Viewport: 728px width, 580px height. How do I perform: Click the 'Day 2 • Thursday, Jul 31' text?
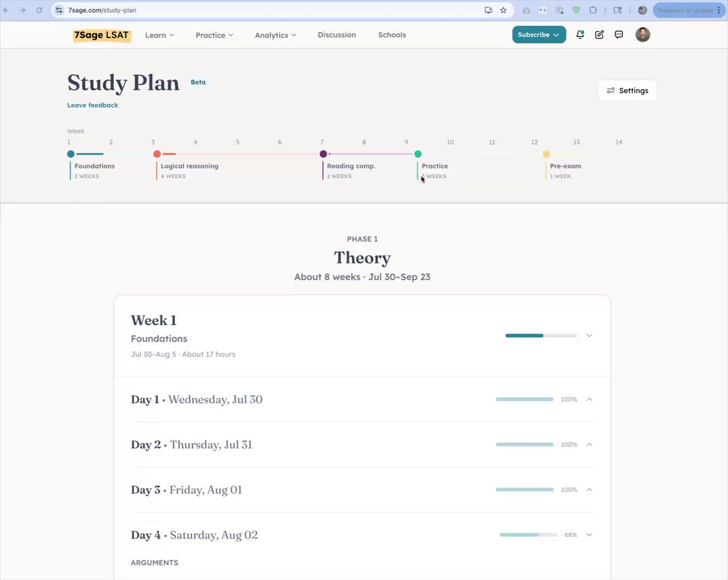[192, 445]
